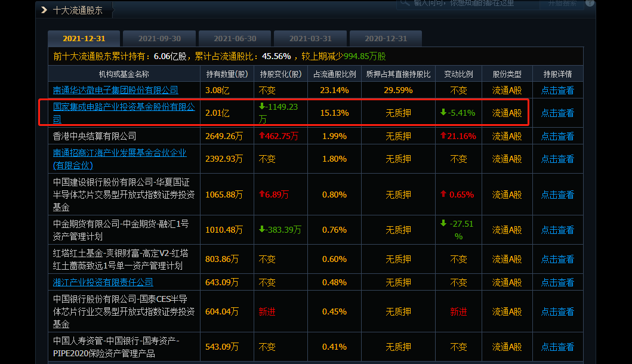Select the 中国人寿资管 PIPE2020 name cell
The width and height of the screenshot is (632, 364).
tap(124, 347)
